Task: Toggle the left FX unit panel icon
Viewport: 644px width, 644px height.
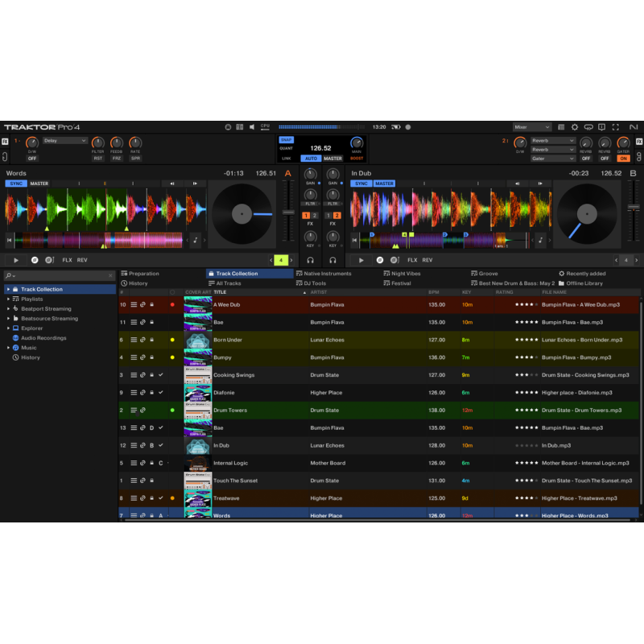Action: (5, 142)
